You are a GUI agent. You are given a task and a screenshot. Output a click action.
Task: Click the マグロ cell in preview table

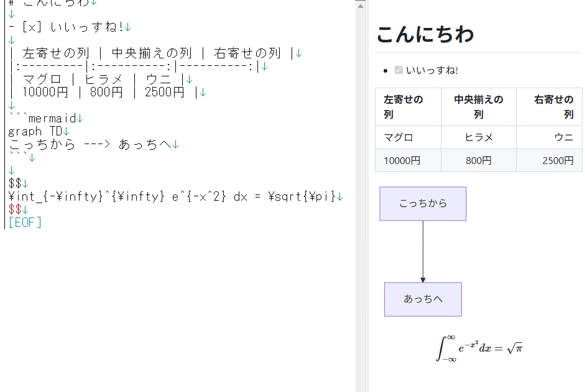point(398,137)
